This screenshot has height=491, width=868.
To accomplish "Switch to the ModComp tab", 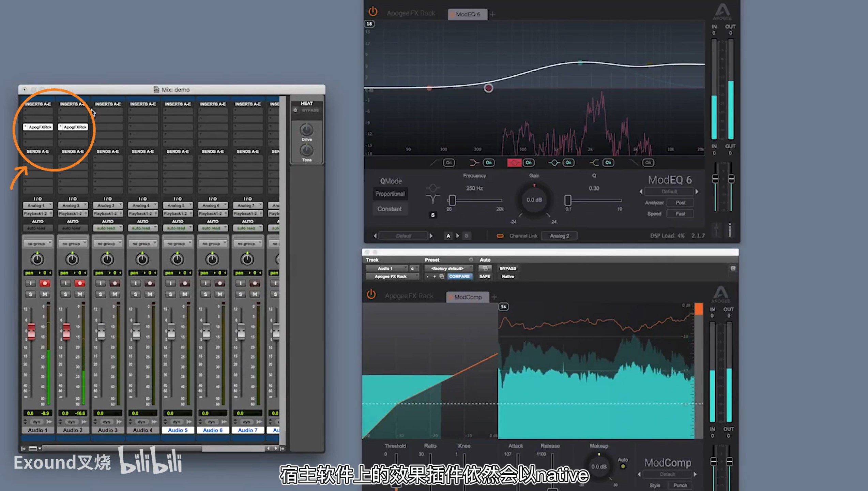I will [x=467, y=297].
